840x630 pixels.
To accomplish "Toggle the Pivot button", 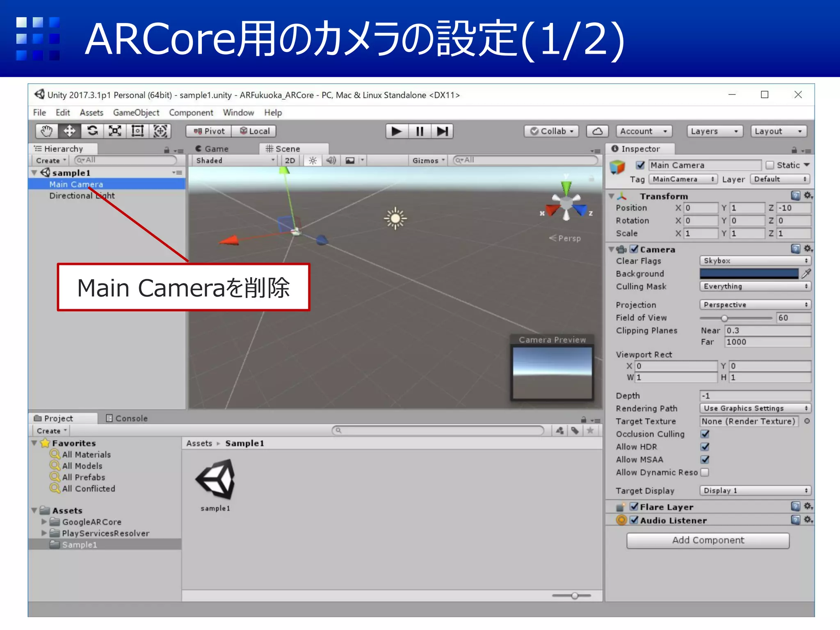I will click(209, 131).
